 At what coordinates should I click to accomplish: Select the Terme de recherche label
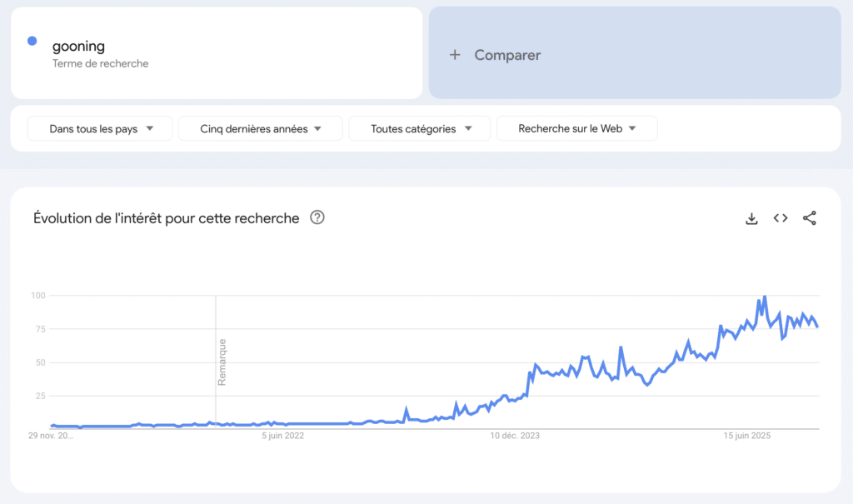98,63
